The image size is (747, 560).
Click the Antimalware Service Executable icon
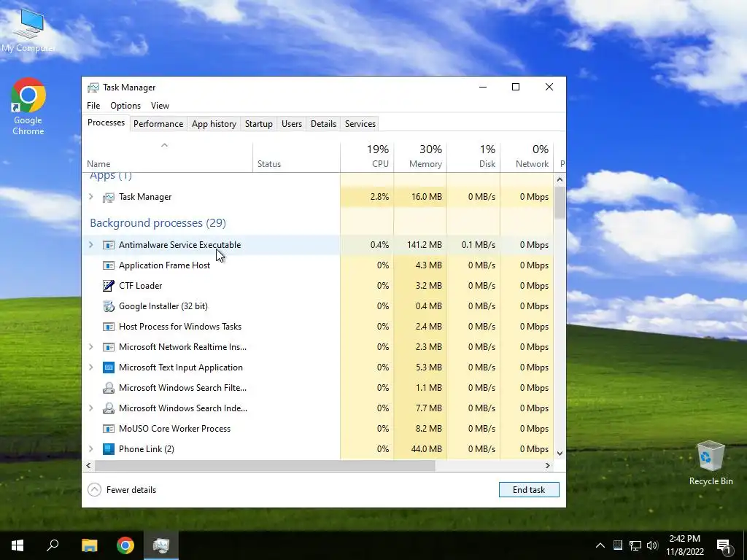tap(109, 245)
